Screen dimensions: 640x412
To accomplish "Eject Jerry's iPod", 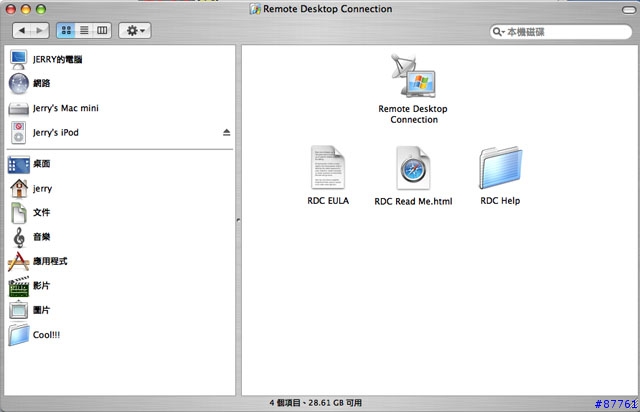I will pos(227,132).
